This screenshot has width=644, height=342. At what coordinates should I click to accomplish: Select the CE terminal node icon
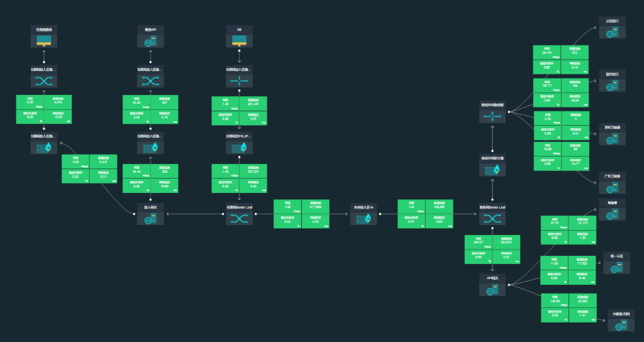pyautogui.click(x=239, y=41)
